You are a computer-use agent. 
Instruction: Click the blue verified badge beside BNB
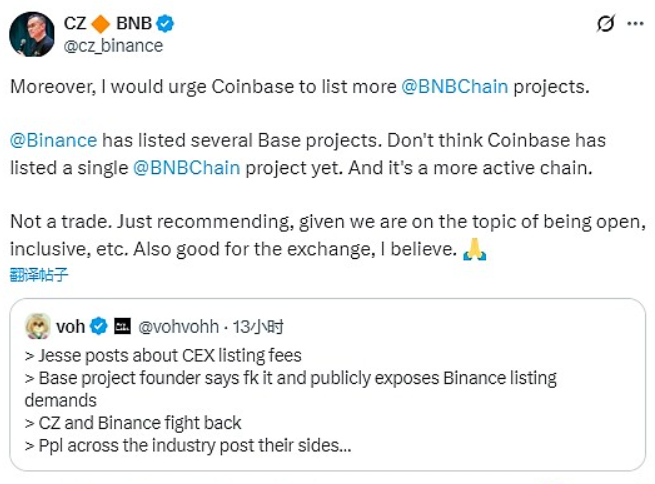pos(165,24)
